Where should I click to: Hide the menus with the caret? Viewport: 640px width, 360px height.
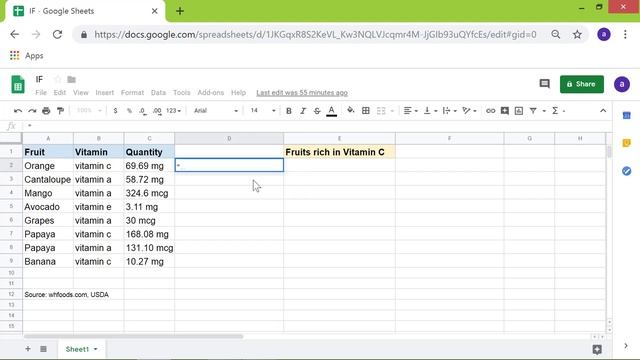[x=603, y=111]
